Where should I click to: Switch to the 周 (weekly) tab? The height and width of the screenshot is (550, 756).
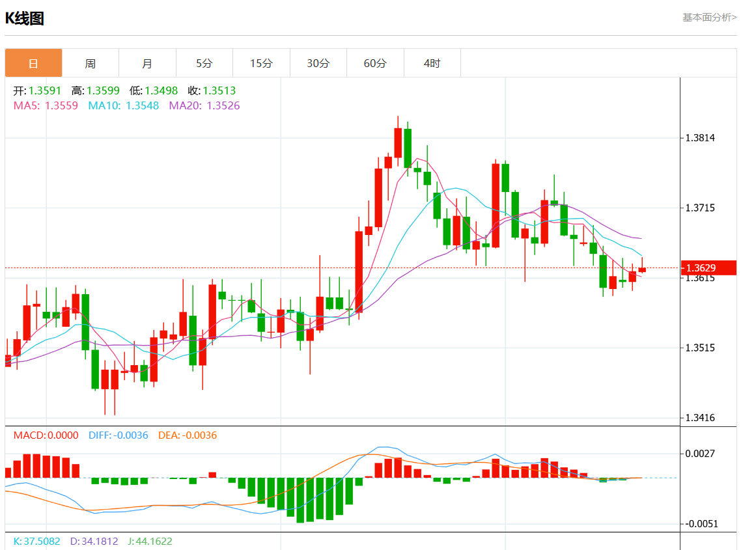(90, 63)
